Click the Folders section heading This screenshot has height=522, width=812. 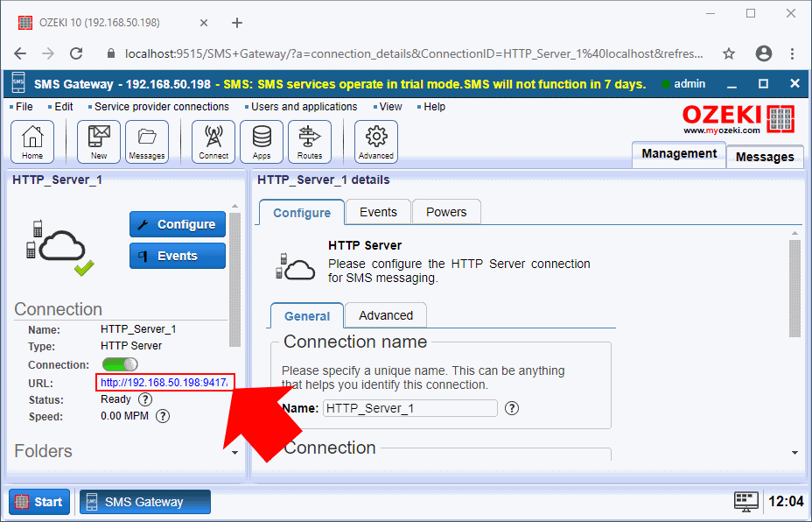(x=44, y=451)
